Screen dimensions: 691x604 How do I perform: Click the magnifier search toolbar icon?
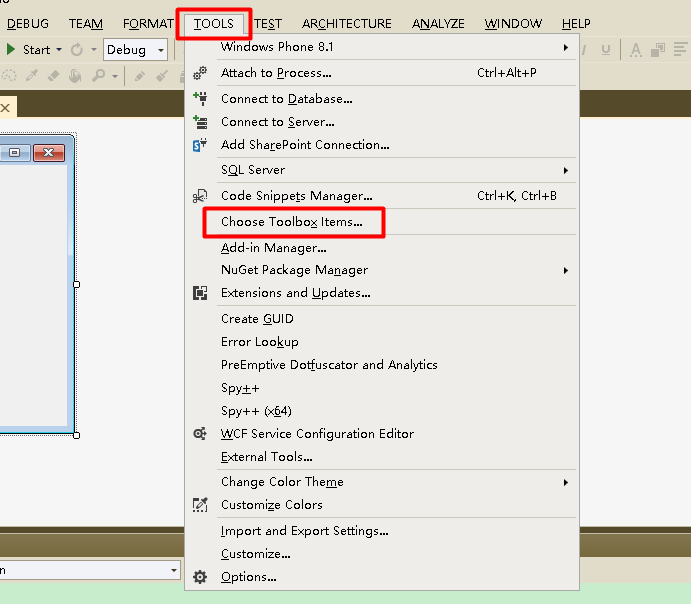pyautogui.click(x=98, y=75)
